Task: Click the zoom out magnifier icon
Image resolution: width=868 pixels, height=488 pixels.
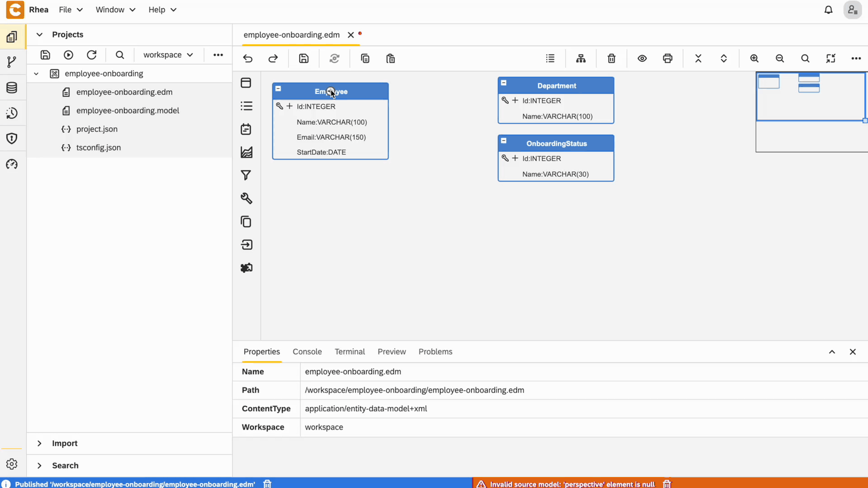Action: [779, 58]
